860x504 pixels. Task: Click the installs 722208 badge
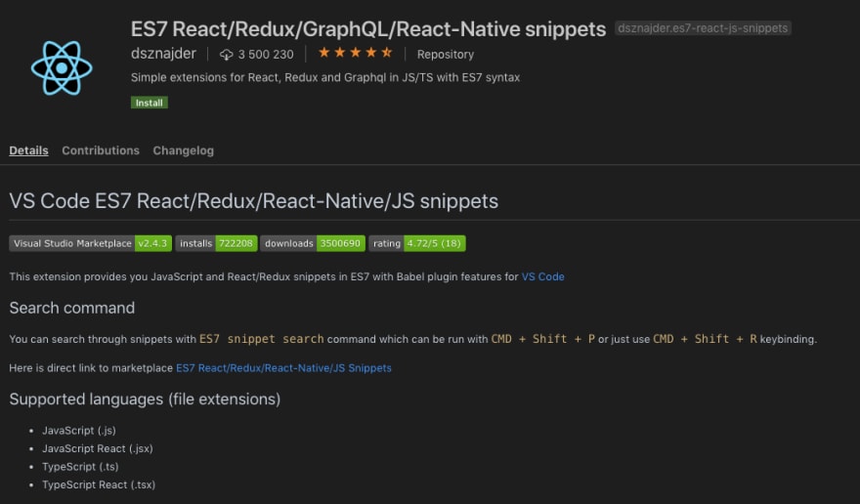click(216, 243)
